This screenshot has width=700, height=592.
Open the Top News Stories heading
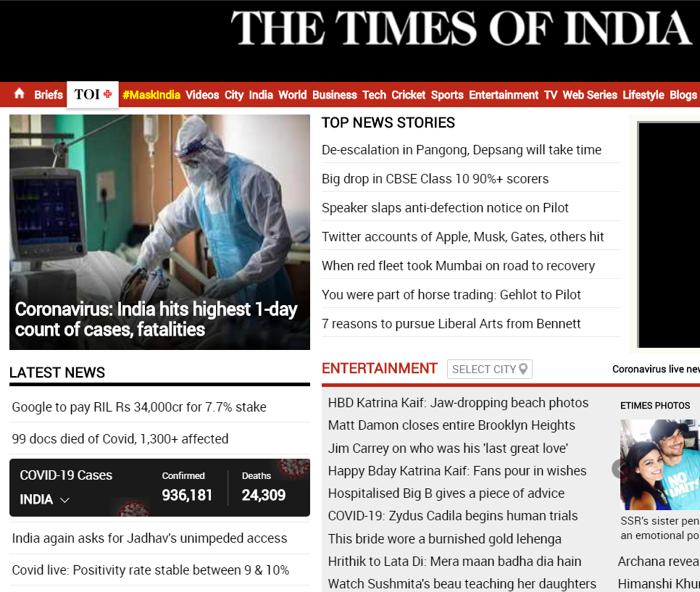tap(388, 122)
